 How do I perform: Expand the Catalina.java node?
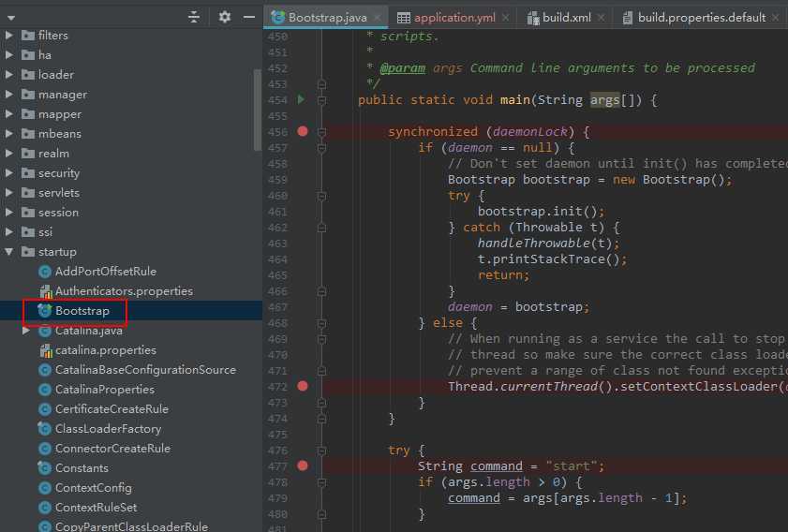tap(25, 331)
